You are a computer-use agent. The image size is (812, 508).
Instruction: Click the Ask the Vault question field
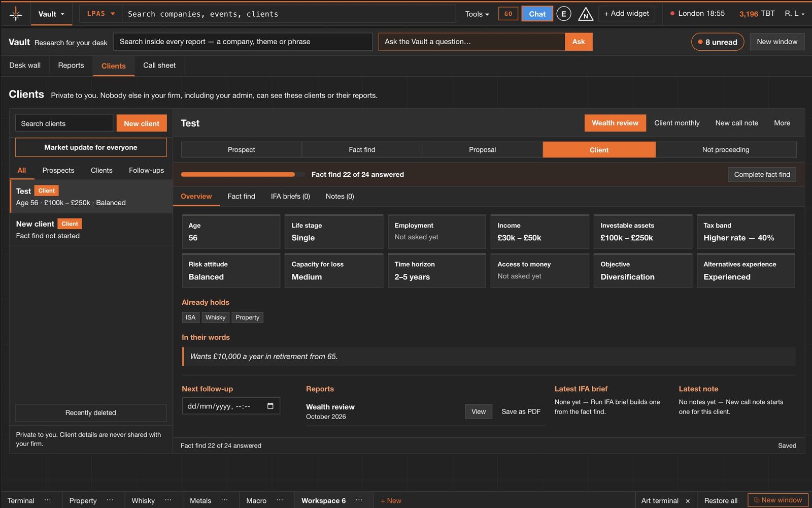click(x=471, y=42)
